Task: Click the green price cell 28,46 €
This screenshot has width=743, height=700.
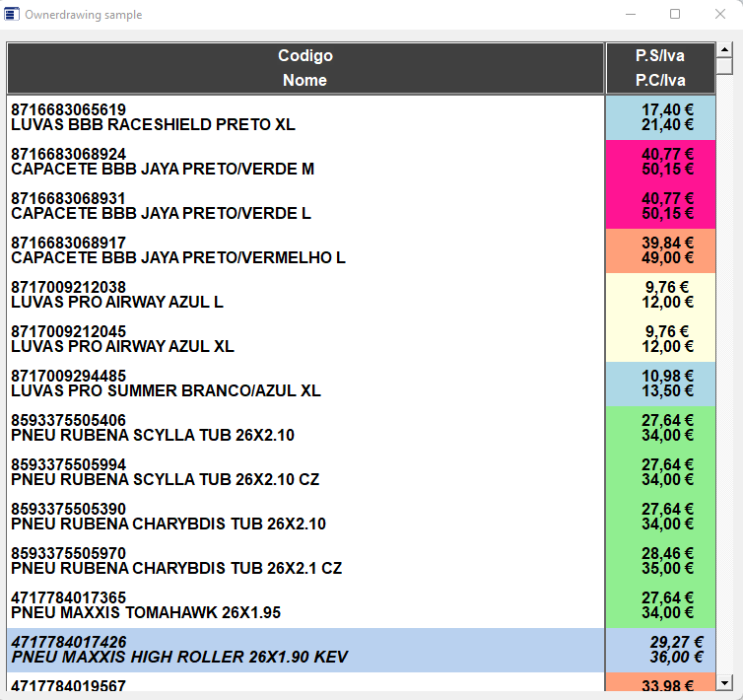Action: point(660,561)
